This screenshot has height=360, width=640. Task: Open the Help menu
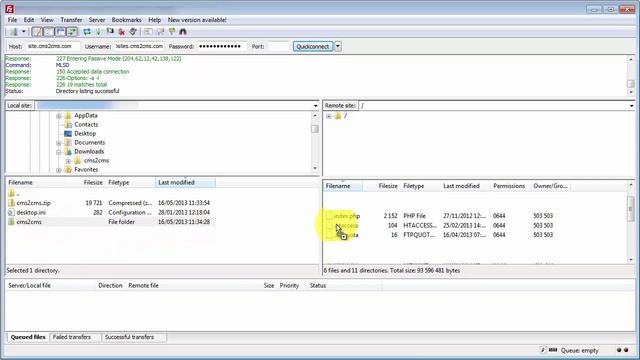[155, 20]
